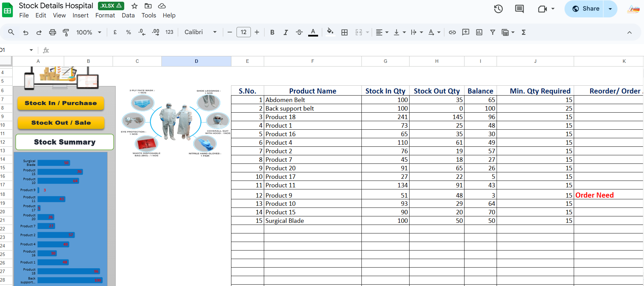Select the Order Need cell
The width and height of the screenshot is (644, 286).
click(609, 195)
